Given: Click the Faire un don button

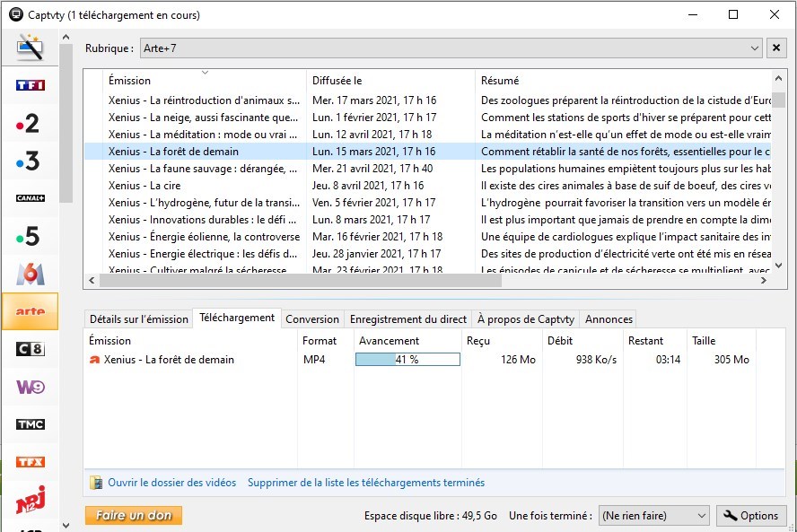Looking at the screenshot, I should [x=134, y=515].
